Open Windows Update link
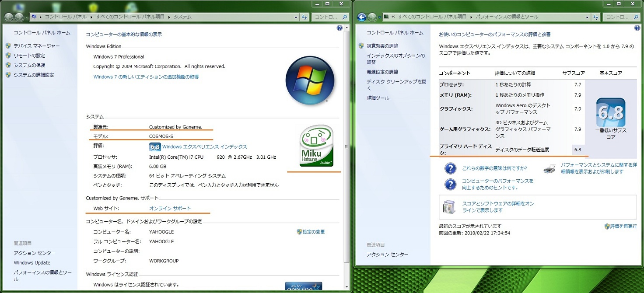Image resolution: width=644 pixels, height=293 pixels. [32, 263]
